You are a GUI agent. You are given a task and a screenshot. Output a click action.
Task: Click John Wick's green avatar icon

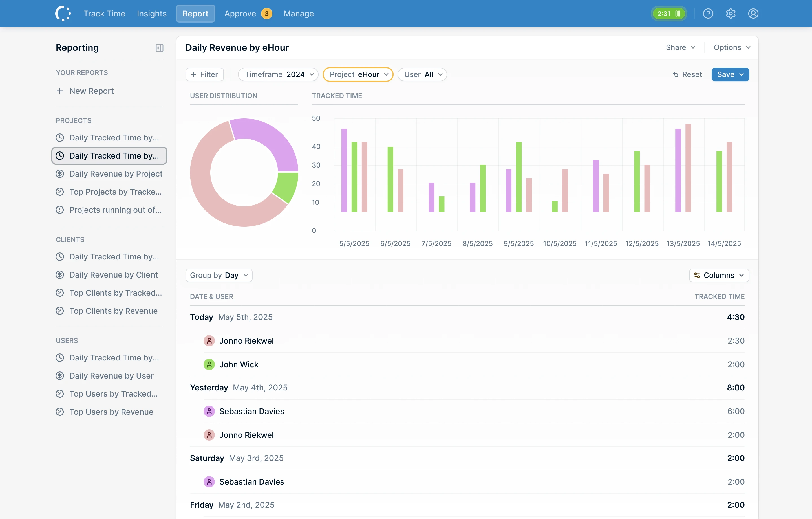pos(209,364)
